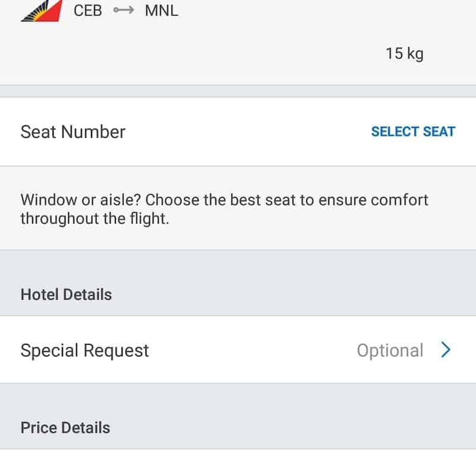476x476 pixels.
Task: Tap the SELECT SEAT link
Action: click(x=413, y=132)
